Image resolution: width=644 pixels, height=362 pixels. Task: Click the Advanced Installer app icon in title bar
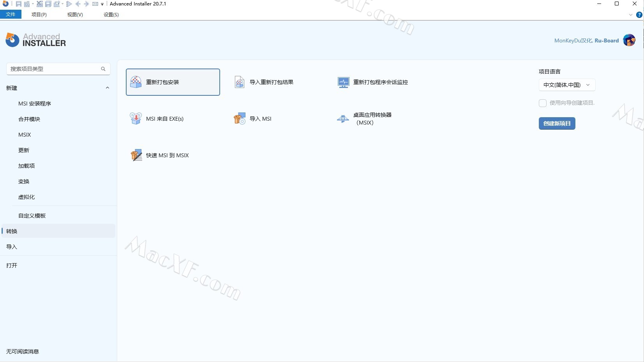pyautogui.click(x=5, y=4)
